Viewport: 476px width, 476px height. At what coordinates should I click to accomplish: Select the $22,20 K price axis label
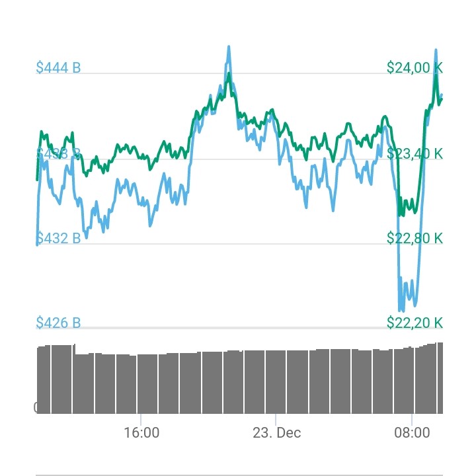pos(415,323)
